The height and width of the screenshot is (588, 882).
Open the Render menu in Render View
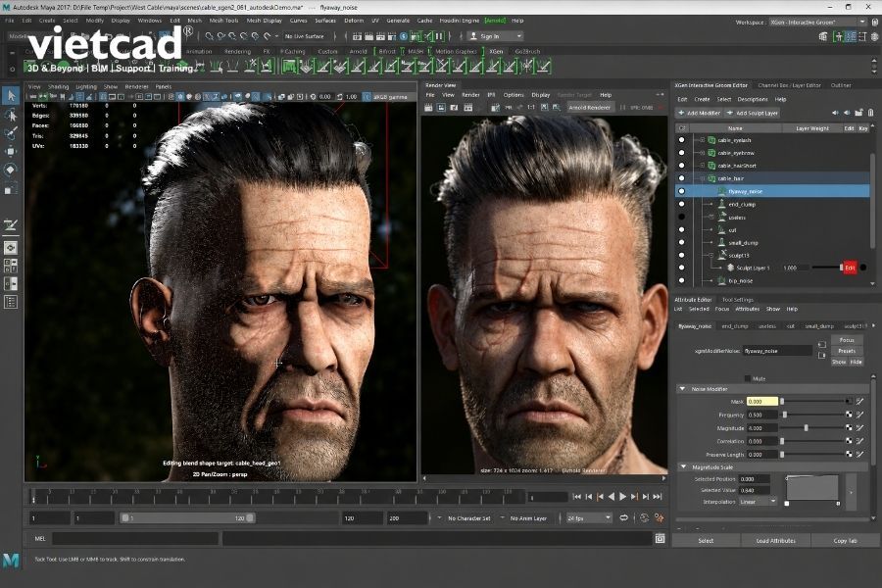[470, 95]
